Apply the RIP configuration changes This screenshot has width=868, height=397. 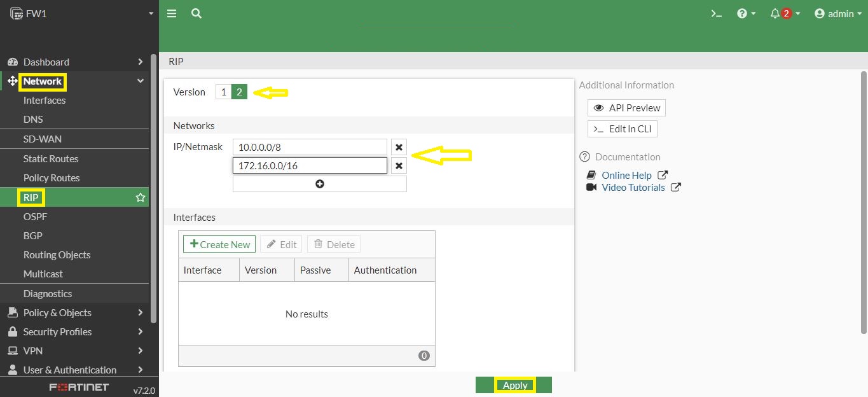[x=514, y=385]
